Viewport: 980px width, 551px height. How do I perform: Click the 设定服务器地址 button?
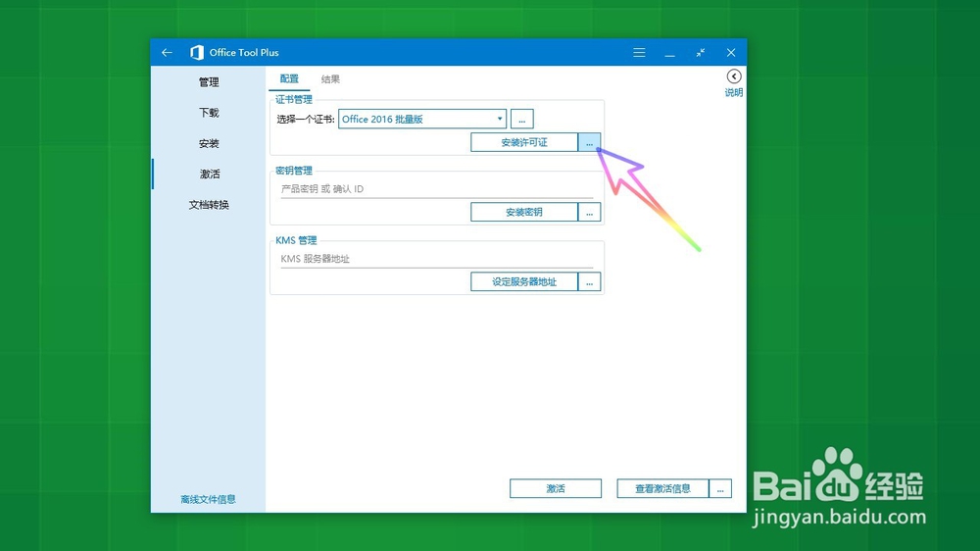(523, 281)
